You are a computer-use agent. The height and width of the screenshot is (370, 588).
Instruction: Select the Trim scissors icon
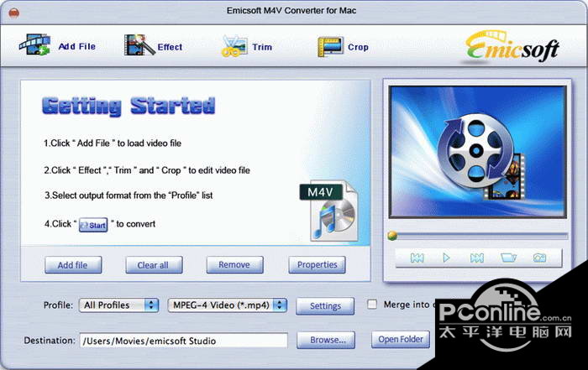(234, 46)
